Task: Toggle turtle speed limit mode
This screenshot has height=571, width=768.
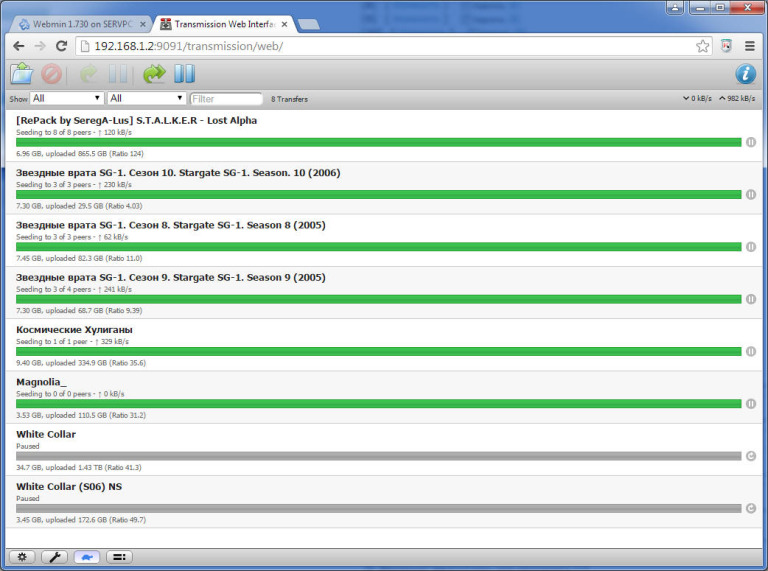Action: pyautogui.click(x=87, y=557)
